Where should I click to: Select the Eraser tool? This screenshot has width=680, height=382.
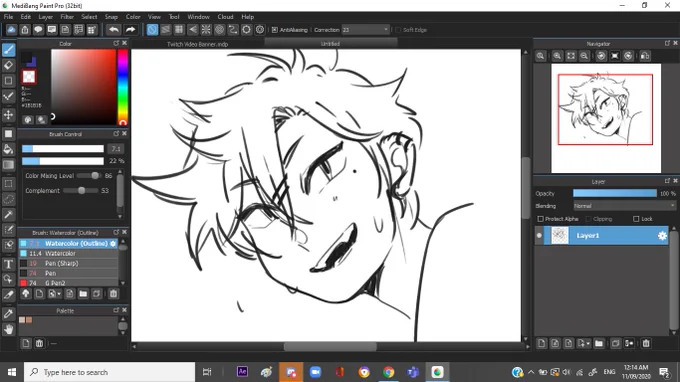[9, 65]
